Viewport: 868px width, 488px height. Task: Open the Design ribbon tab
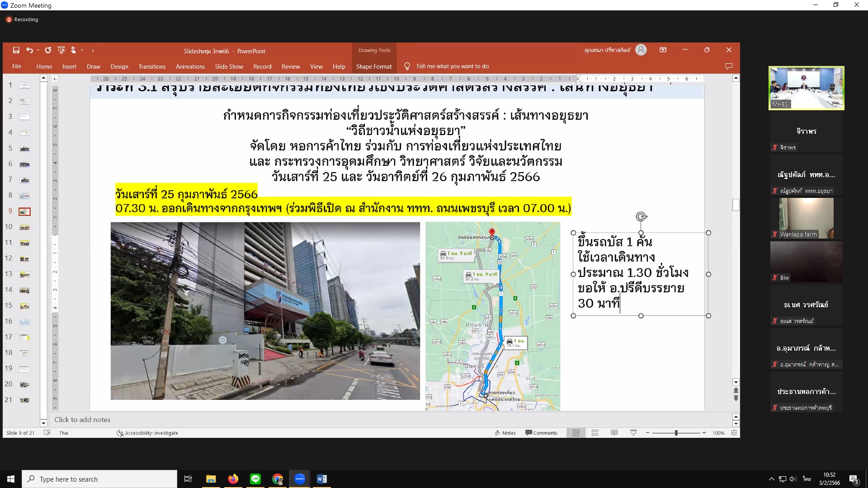(119, 66)
